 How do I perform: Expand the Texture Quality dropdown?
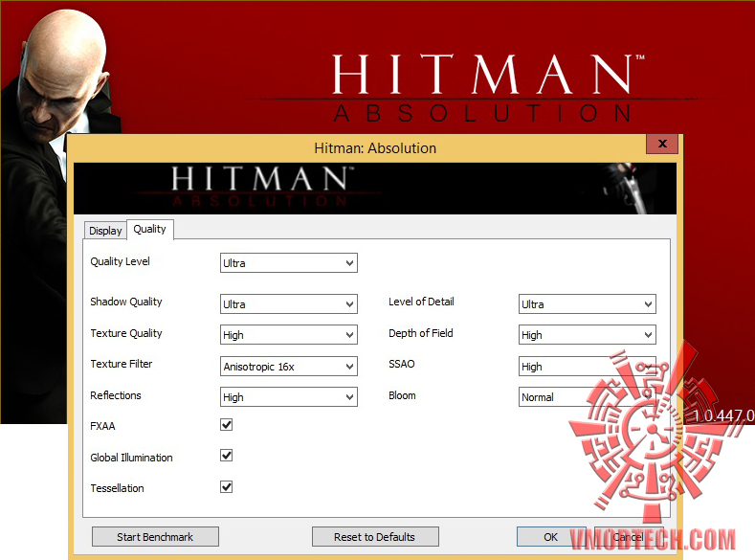(289, 335)
